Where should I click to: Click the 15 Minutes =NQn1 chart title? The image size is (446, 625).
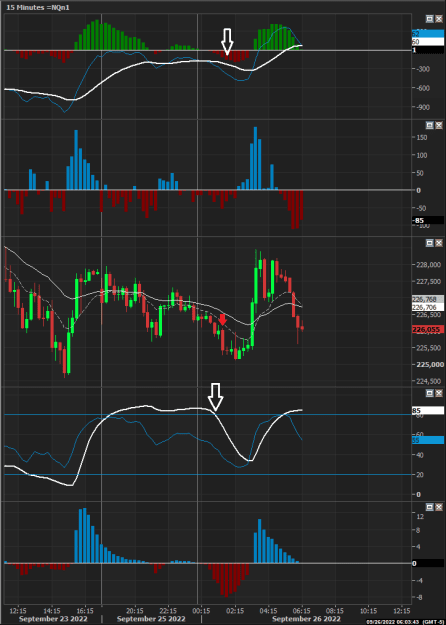tap(38, 8)
